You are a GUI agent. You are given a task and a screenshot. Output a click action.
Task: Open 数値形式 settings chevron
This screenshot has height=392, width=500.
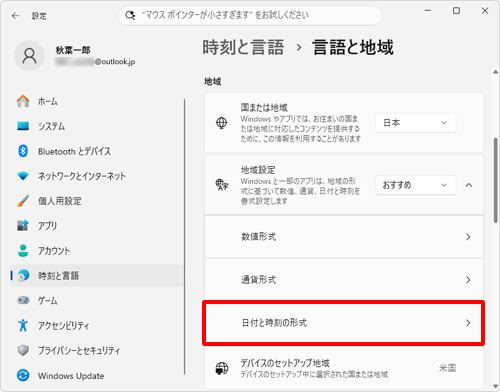click(468, 237)
